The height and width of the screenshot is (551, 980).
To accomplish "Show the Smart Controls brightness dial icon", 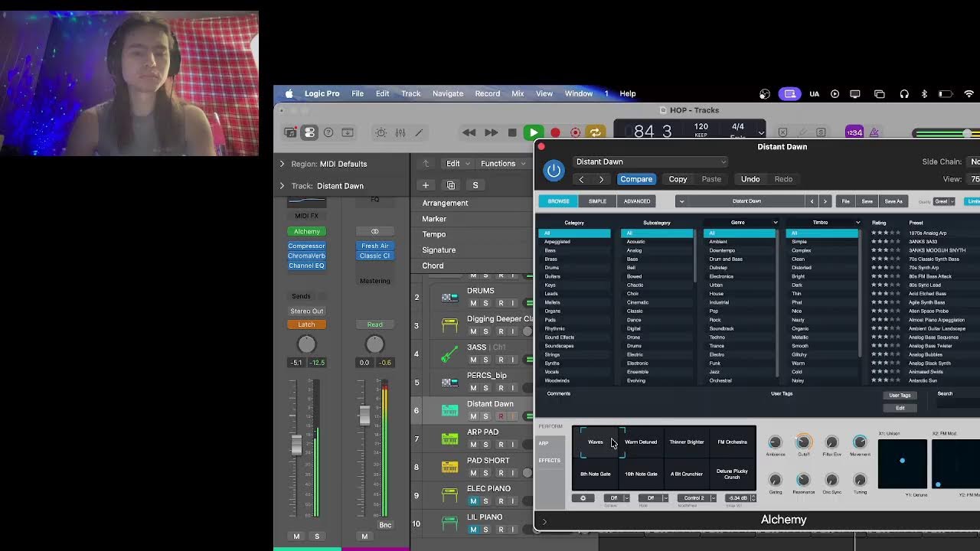I will click(x=381, y=132).
